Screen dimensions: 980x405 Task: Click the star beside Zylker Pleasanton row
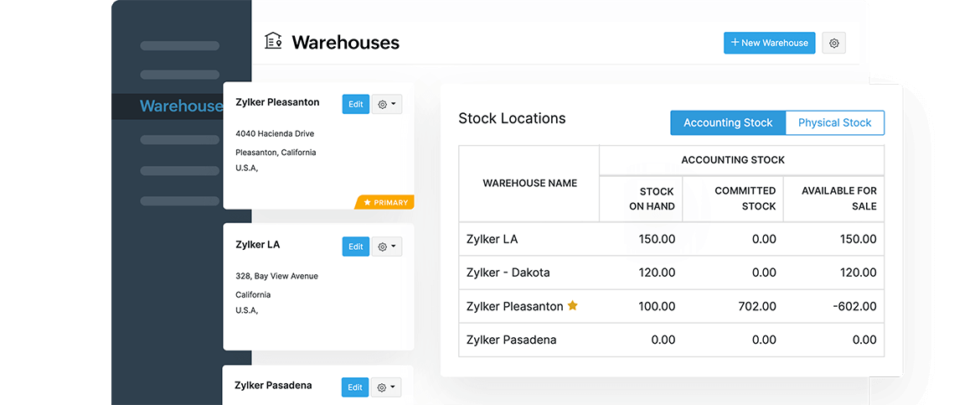coord(572,306)
